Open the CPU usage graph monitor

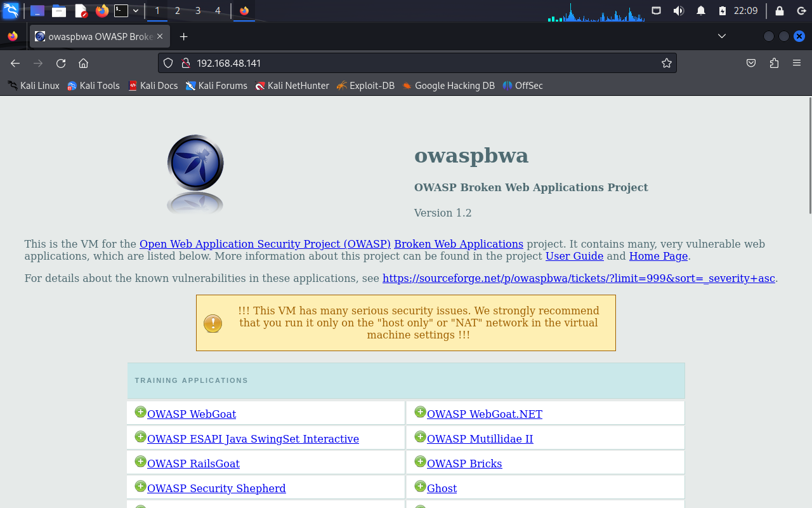(x=596, y=12)
